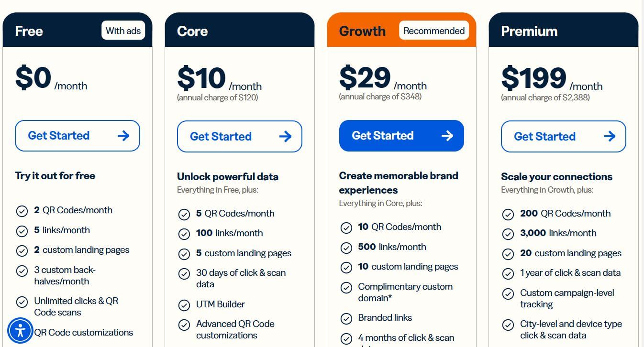This screenshot has height=347, width=644.
Task: Click checkmark beside Custom campaign-level tracking
Action: (x=508, y=293)
